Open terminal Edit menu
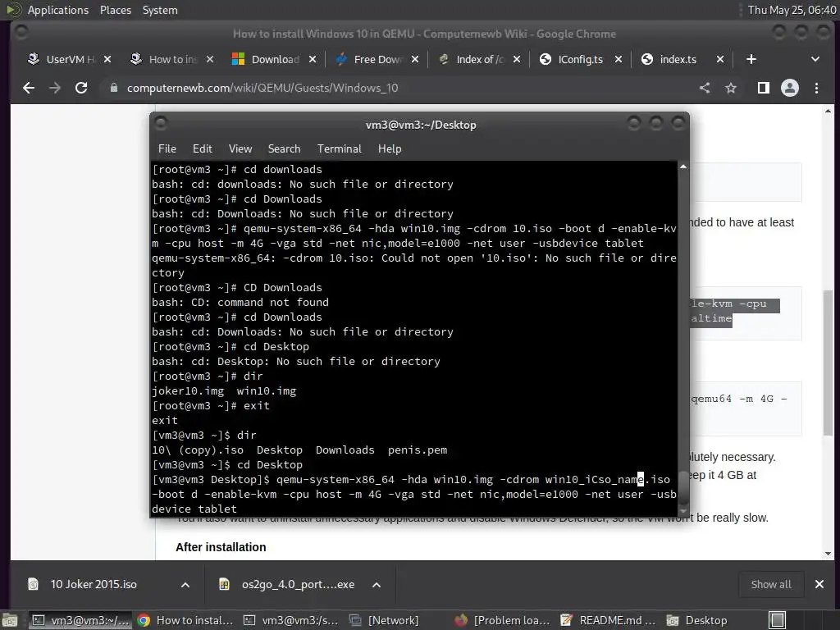 click(202, 149)
